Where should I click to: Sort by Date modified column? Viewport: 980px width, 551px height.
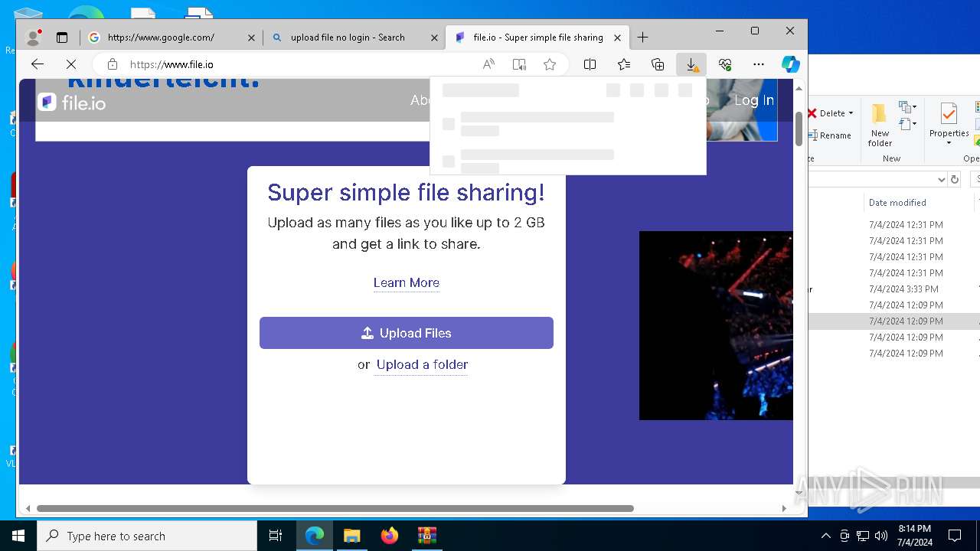coord(897,203)
